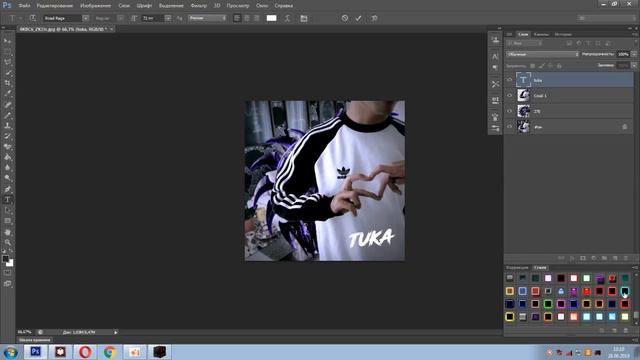
Task: Toggle type layer filter in Layers panel
Action: [588, 43]
